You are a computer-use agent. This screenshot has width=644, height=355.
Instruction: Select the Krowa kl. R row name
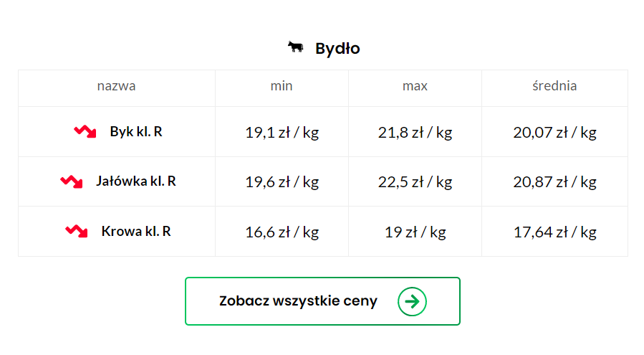(x=136, y=231)
